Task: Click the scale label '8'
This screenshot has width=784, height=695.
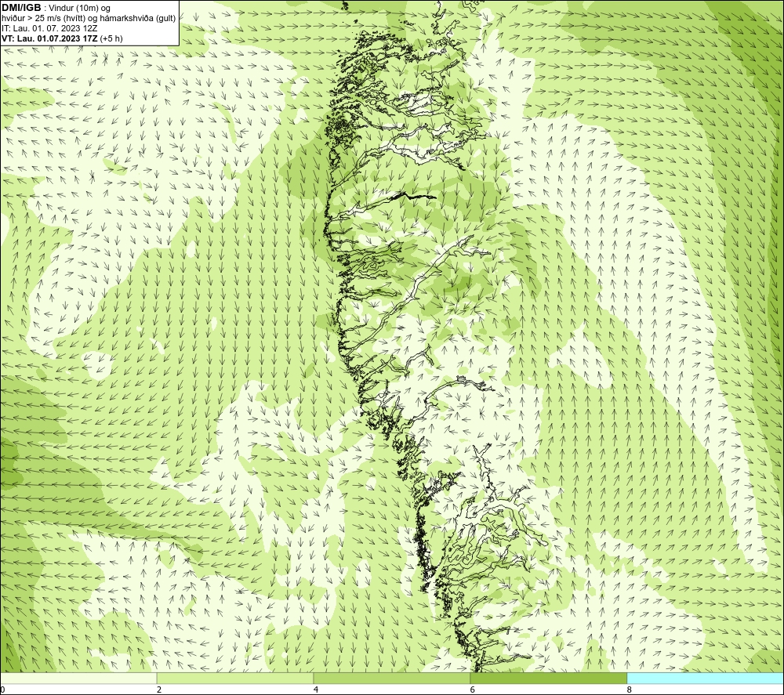Action: pyautogui.click(x=630, y=690)
